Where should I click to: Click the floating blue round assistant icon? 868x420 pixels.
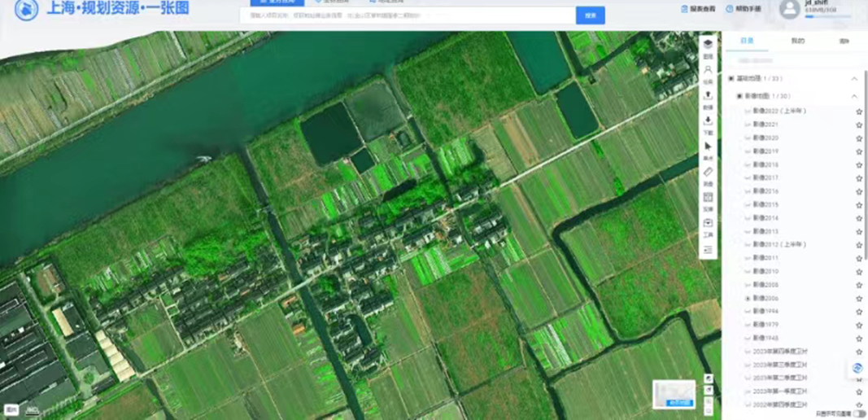point(857,369)
